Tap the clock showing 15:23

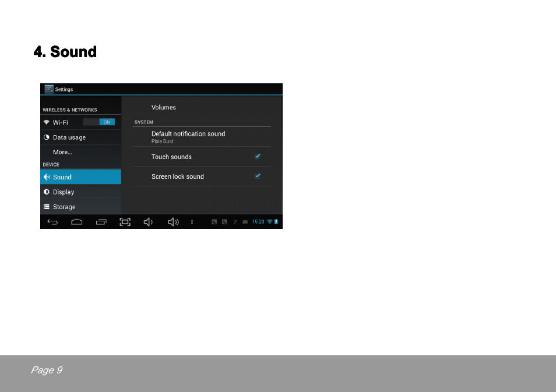point(258,222)
